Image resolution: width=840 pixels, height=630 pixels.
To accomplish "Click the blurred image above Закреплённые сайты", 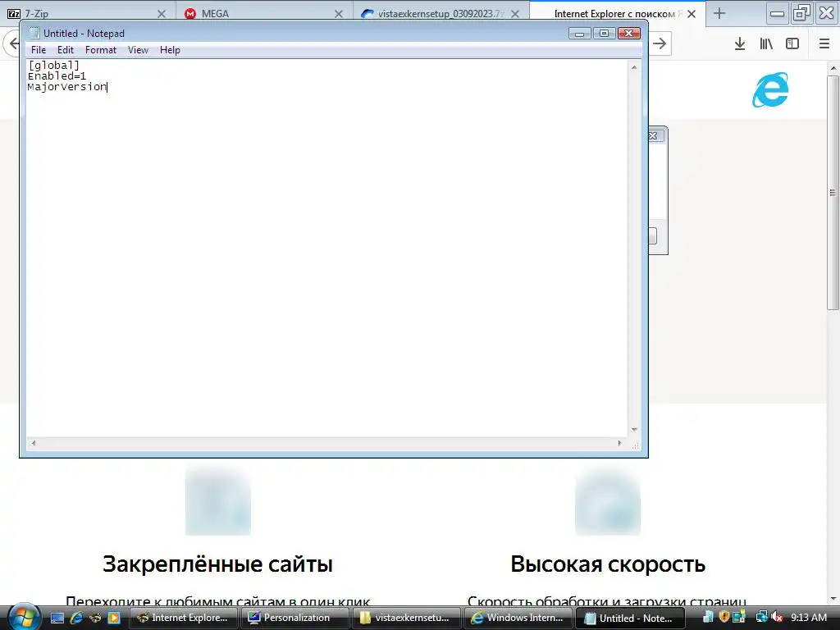I will click(x=218, y=501).
